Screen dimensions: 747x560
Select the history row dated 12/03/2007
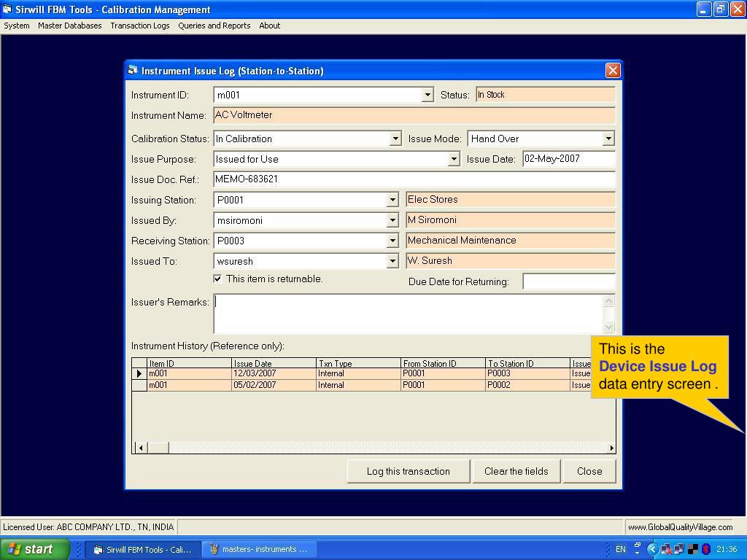pyautogui.click(x=362, y=374)
